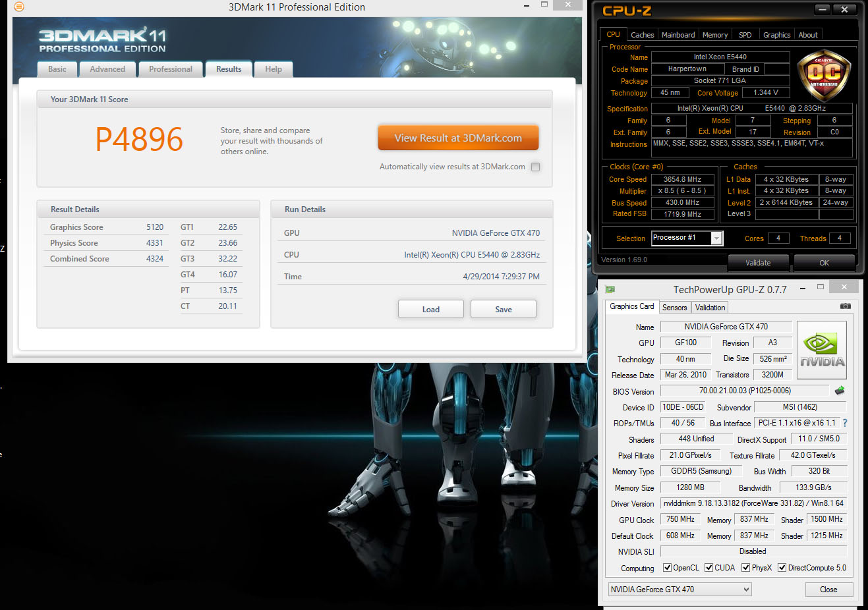Image resolution: width=868 pixels, height=610 pixels.
Task: Select the CPU tab in CPU-Z
Action: pos(613,34)
